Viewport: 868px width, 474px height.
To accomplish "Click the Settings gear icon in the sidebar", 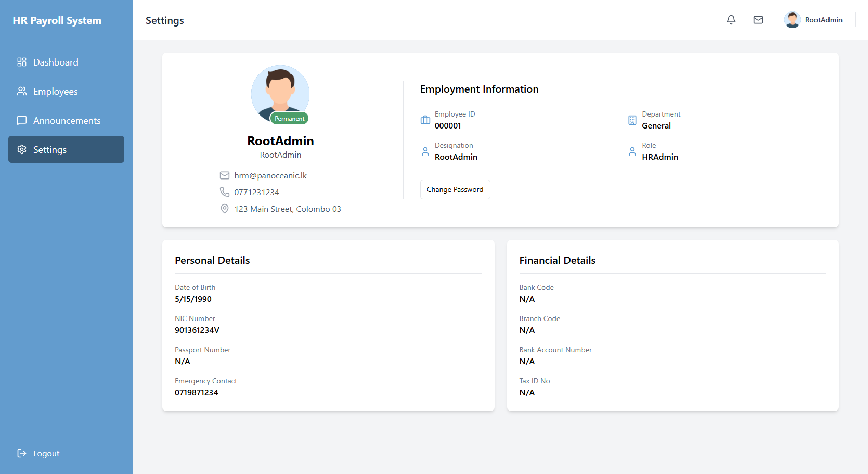I will click(22, 149).
